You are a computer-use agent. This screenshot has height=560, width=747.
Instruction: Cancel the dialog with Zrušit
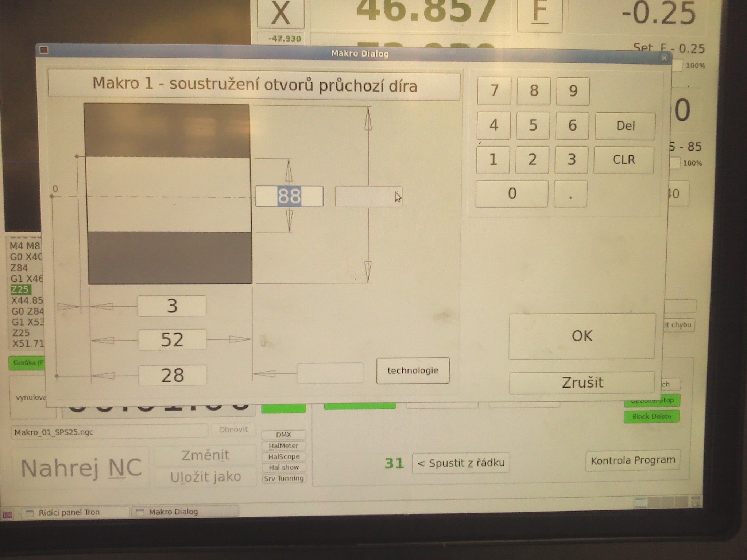coord(582,382)
